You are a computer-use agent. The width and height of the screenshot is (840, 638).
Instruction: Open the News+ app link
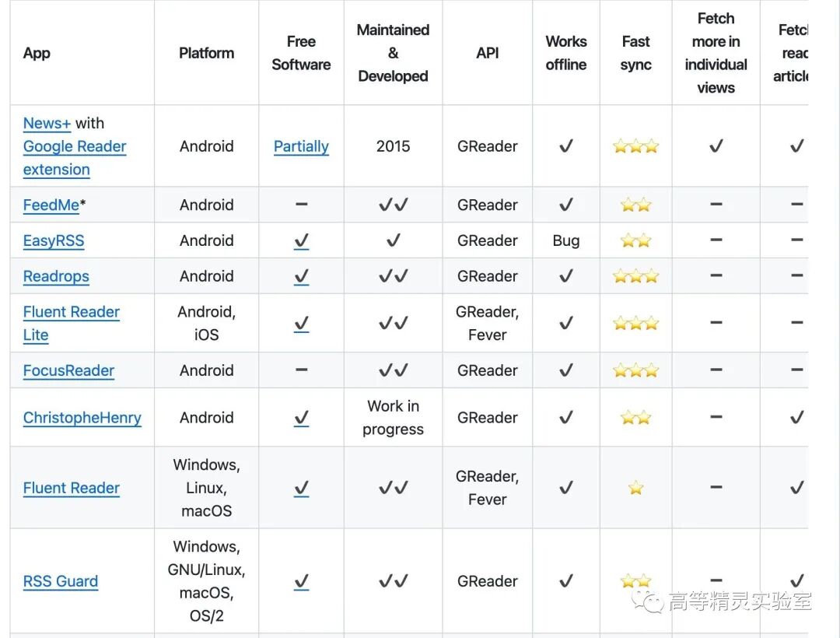tap(47, 123)
